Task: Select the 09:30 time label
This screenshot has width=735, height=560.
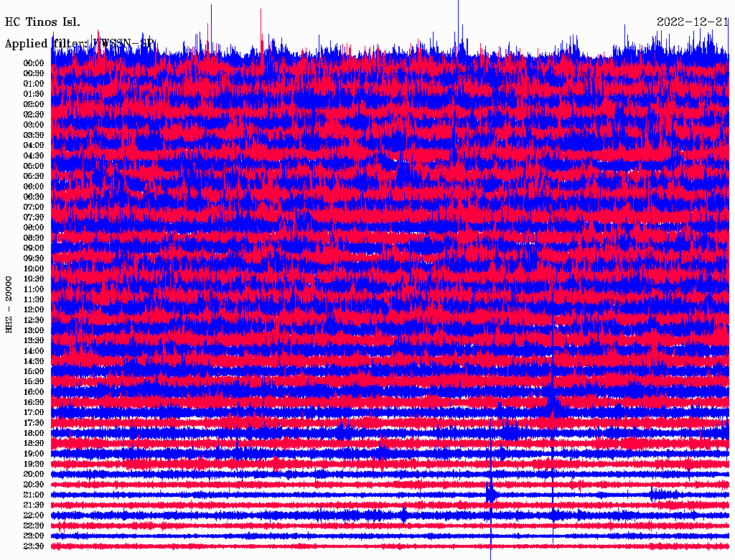Action: point(34,258)
